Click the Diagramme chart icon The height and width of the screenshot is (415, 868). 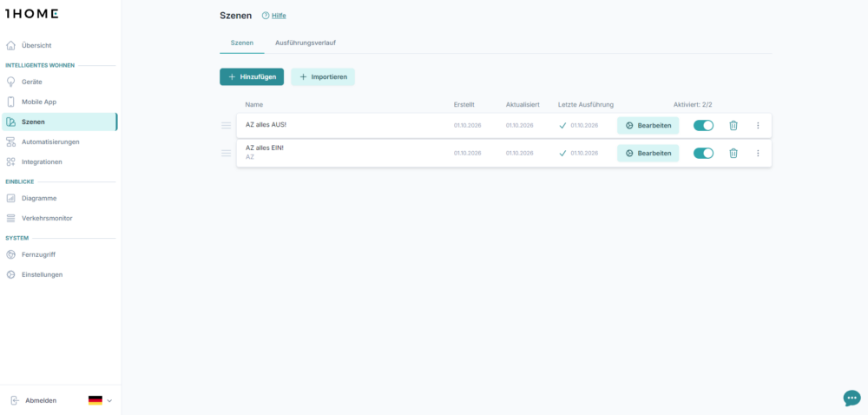[x=10, y=198]
